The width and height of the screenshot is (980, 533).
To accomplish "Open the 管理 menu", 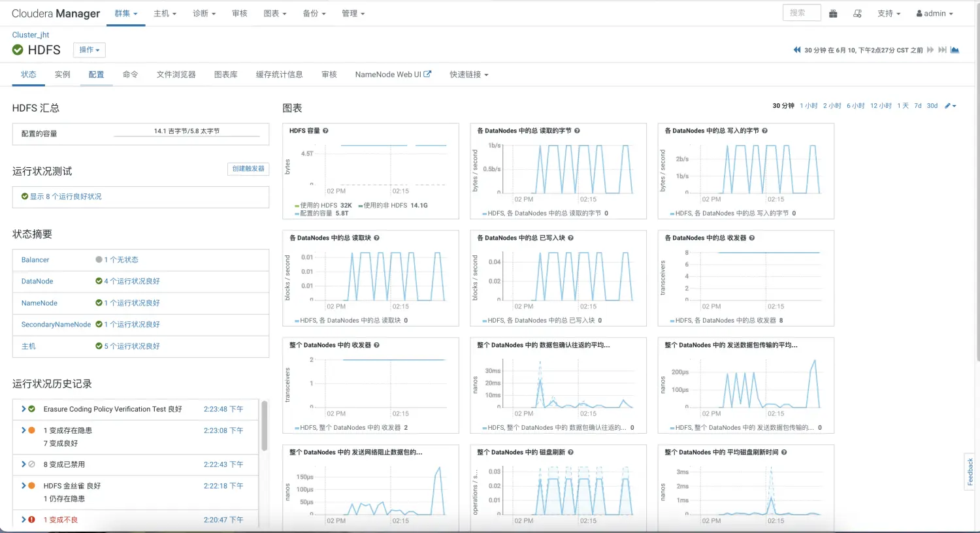I will click(x=353, y=13).
